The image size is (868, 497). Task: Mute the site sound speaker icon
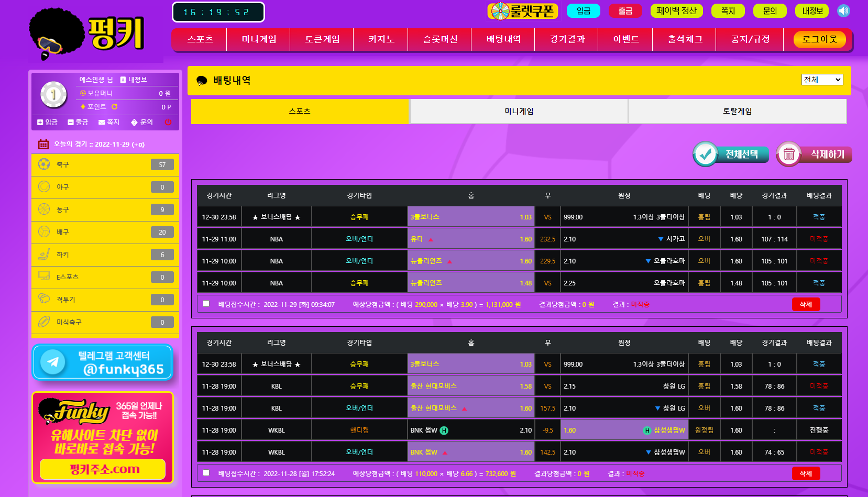coord(843,11)
